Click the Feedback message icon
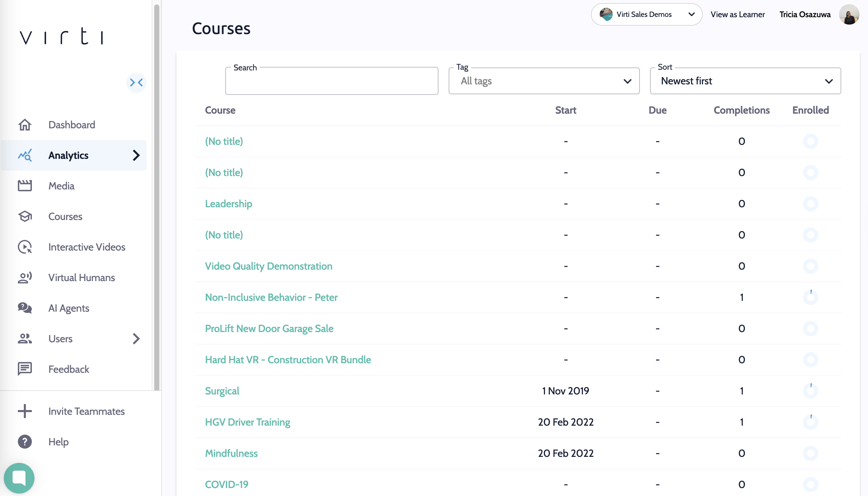The width and height of the screenshot is (868, 496). [25, 369]
